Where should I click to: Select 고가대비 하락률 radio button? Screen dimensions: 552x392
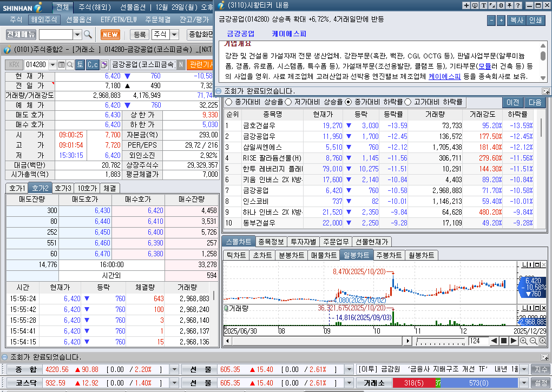[x=408, y=102]
